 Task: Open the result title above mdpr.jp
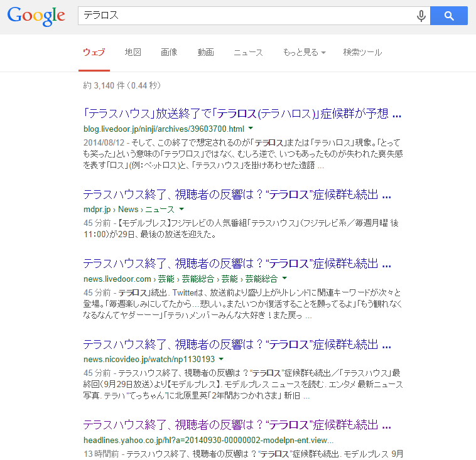[237, 195]
